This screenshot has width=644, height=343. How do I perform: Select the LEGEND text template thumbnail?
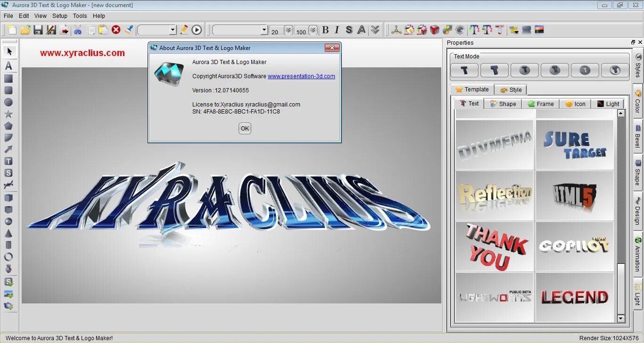click(x=575, y=297)
